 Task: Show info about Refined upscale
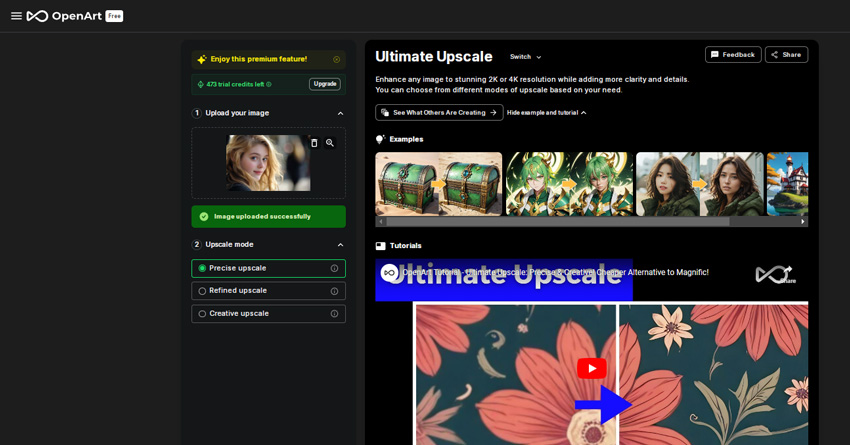tap(334, 291)
